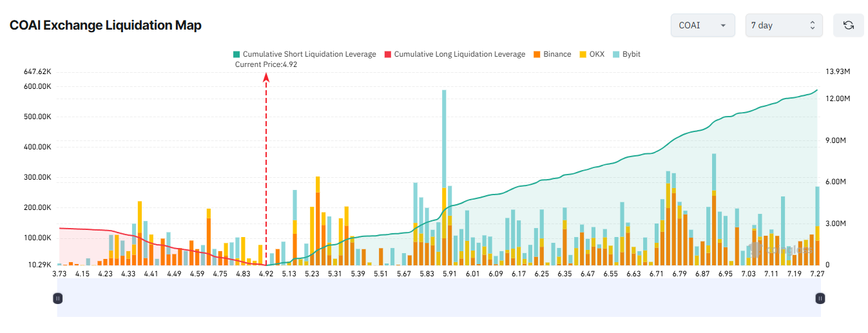Click the yellow OKX legend swatch
This screenshot has width=868, height=333.
583,54
